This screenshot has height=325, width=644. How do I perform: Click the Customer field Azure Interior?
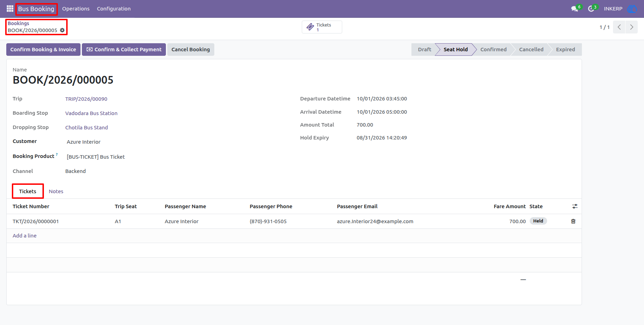(84, 142)
